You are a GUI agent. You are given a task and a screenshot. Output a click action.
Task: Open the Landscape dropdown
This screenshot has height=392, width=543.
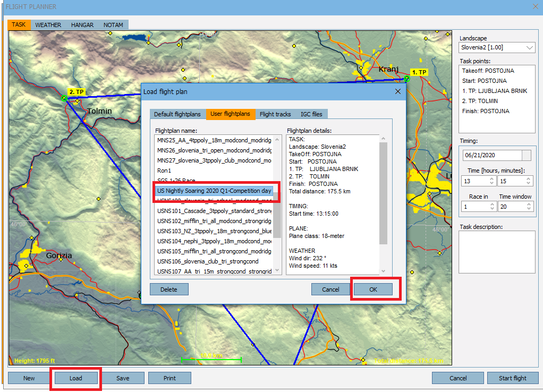(497, 48)
